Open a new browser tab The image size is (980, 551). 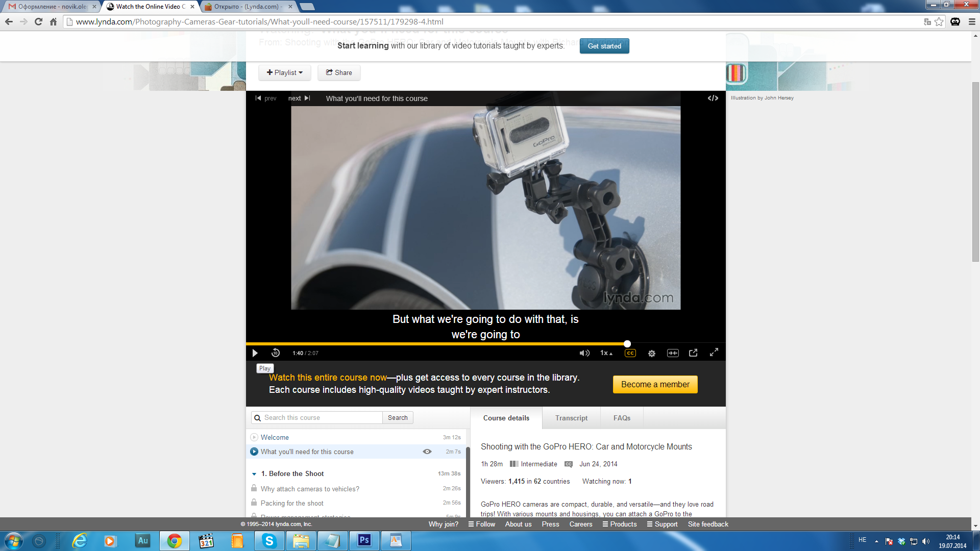307,7
